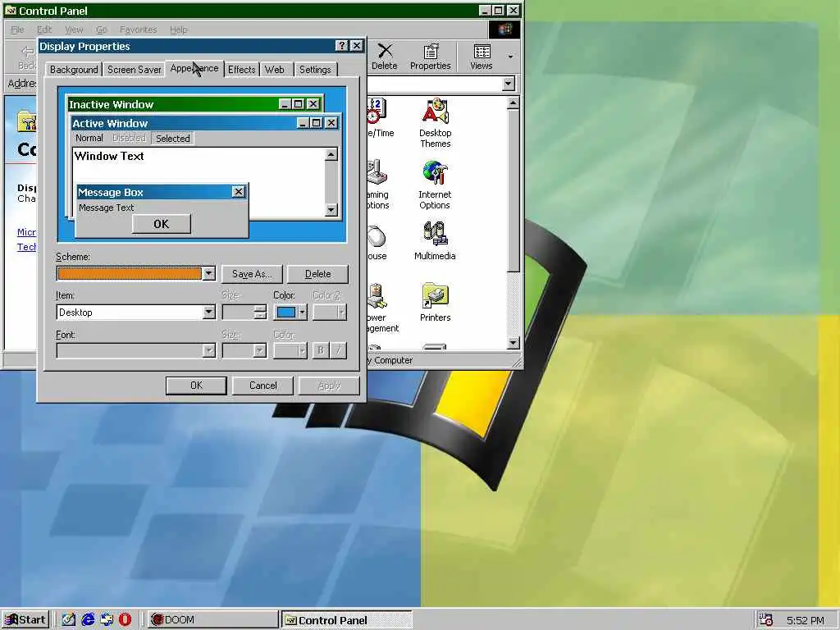This screenshot has width=840, height=630.
Task: Open the Font size dropdown
Action: coord(260,351)
